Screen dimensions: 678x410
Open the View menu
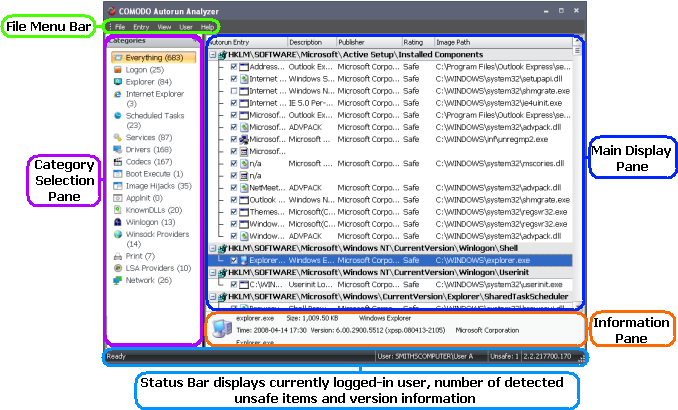tap(164, 27)
